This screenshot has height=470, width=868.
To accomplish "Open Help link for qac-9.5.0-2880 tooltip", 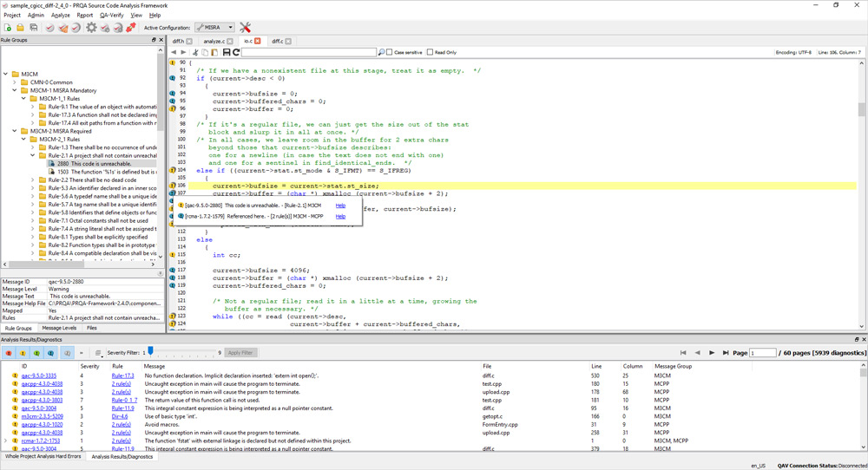I will click(340, 206).
